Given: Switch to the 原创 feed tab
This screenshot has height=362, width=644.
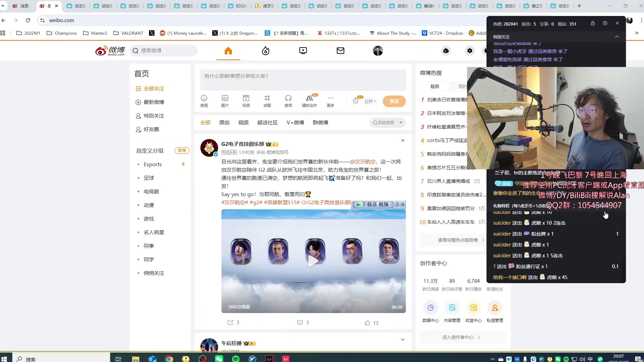Looking at the screenshot, I should [x=224, y=123].
